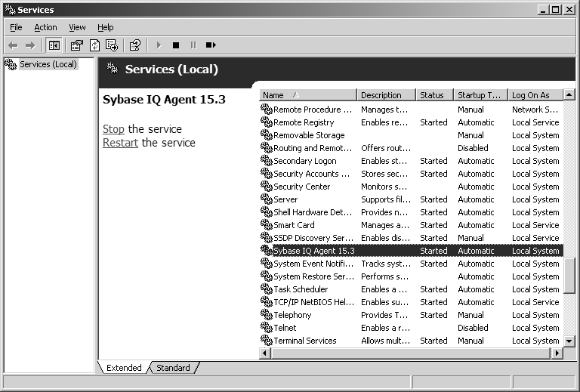Image resolution: width=580 pixels, height=392 pixels.
Task: Select Routing and Remot... service name
Action: [x=313, y=148]
